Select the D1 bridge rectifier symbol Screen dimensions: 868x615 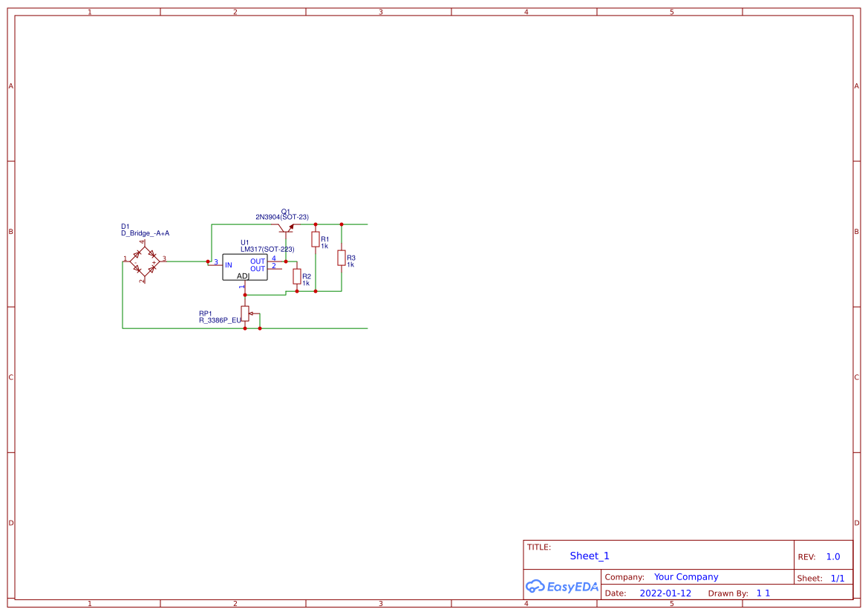click(x=143, y=261)
